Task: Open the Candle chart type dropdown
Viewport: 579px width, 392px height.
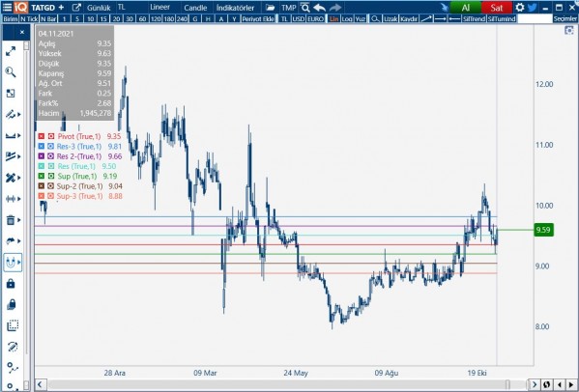Action: click(195, 8)
